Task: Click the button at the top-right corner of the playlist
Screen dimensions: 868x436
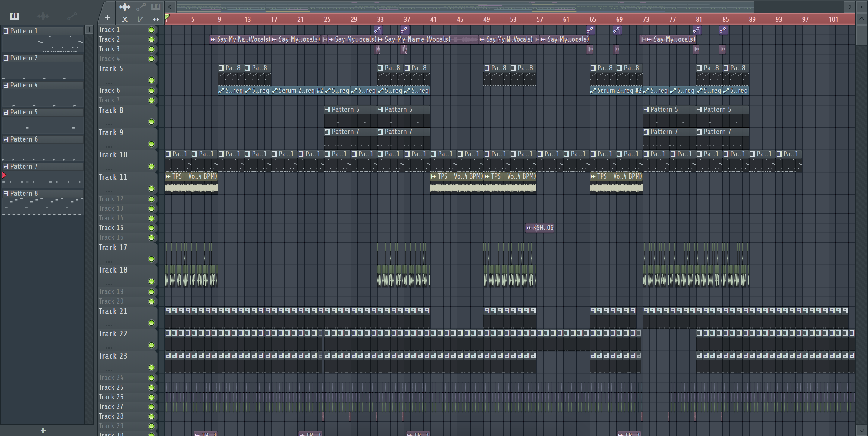Action: point(862,6)
